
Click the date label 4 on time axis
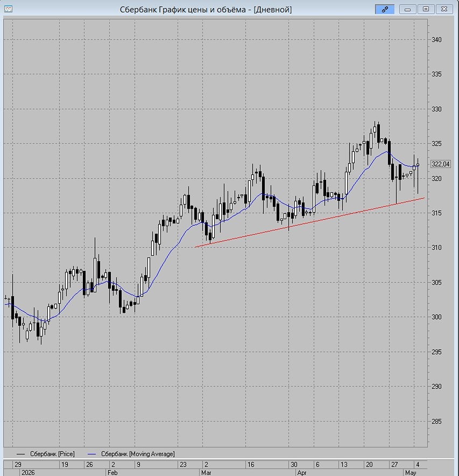418,465
